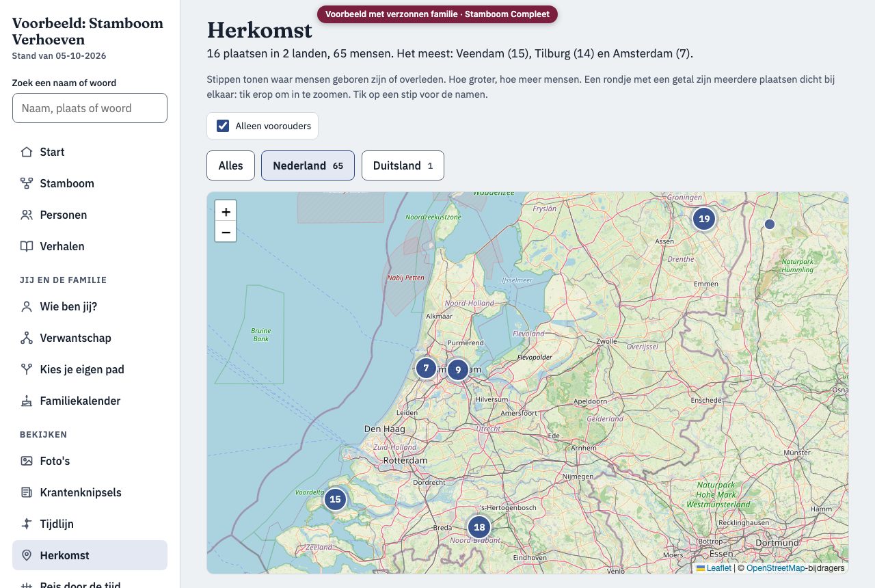Select the Nederland filter
The image size is (875, 588).
[308, 165]
